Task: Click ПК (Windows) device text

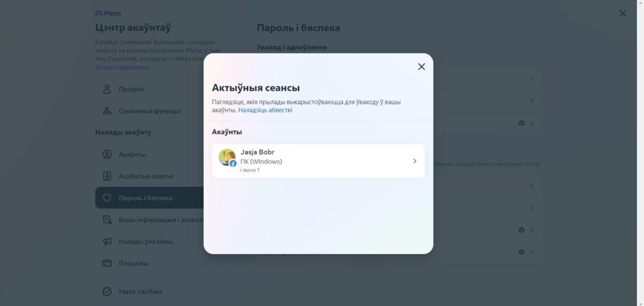Action: point(261,161)
